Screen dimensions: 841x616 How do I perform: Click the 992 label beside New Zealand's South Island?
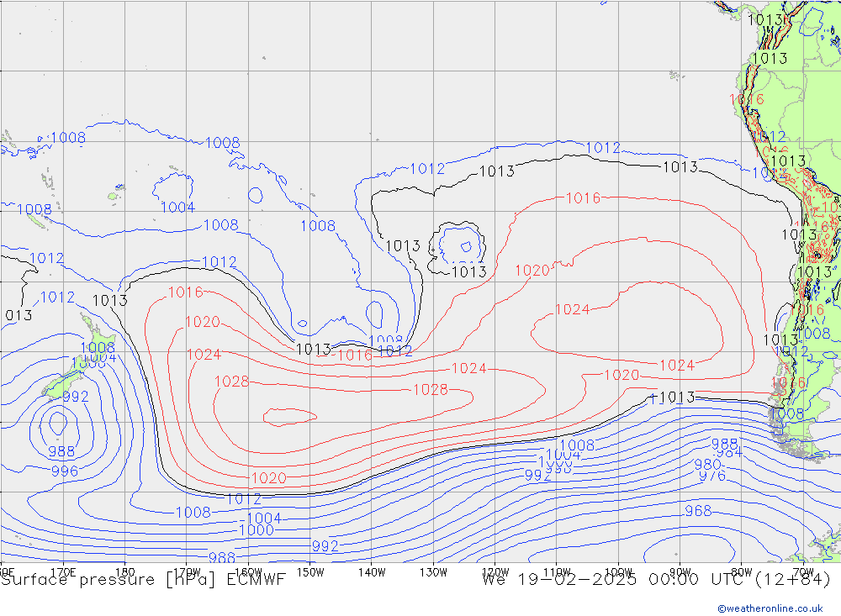(x=76, y=397)
